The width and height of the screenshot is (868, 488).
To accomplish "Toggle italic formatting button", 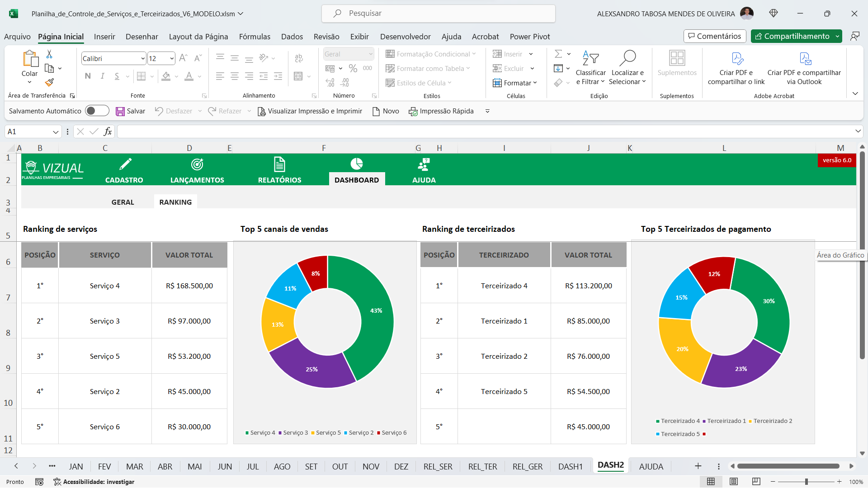I will tap(103, 76).
